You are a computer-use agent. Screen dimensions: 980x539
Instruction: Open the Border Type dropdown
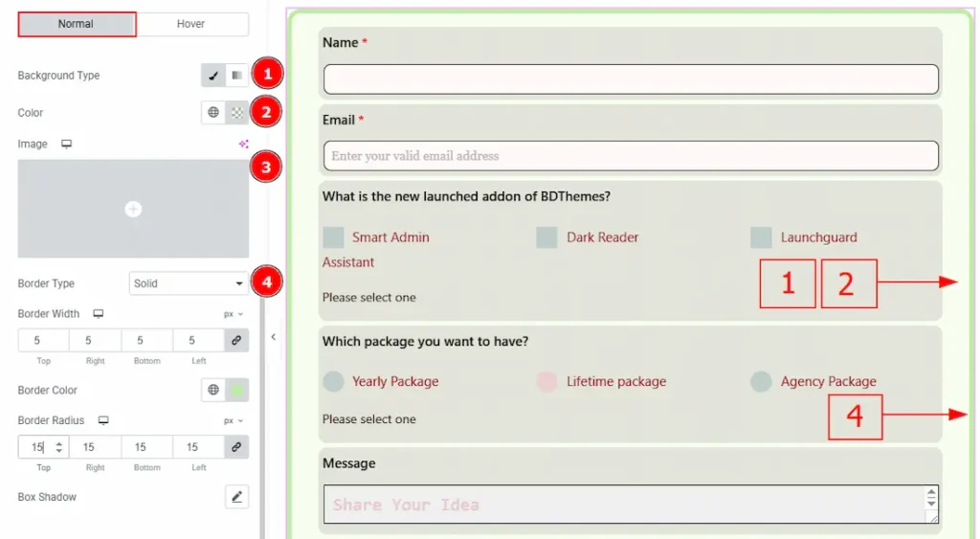tap(189, 283)
